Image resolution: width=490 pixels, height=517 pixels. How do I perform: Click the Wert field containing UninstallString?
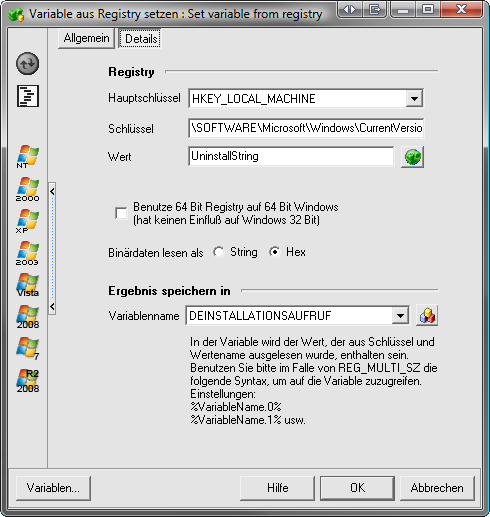pyautogui.click(x=291, y=156)
